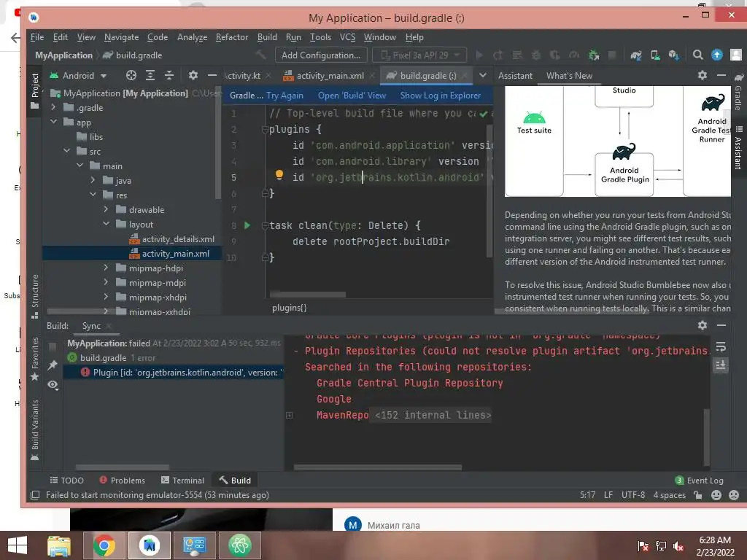The height and width of the screenshot is (560, 747).
Task: Click the Make Project hammer icon
Action: 260,55
